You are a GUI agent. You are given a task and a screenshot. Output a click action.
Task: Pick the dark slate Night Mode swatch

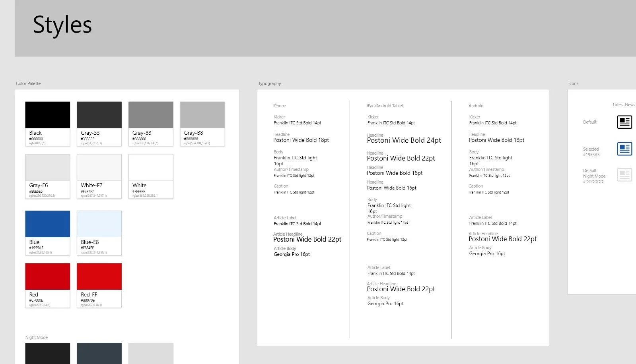(99, 354)
